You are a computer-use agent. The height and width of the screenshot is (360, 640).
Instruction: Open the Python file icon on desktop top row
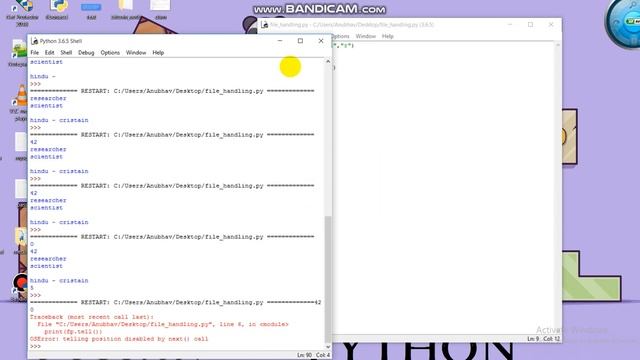coord(58,6)
